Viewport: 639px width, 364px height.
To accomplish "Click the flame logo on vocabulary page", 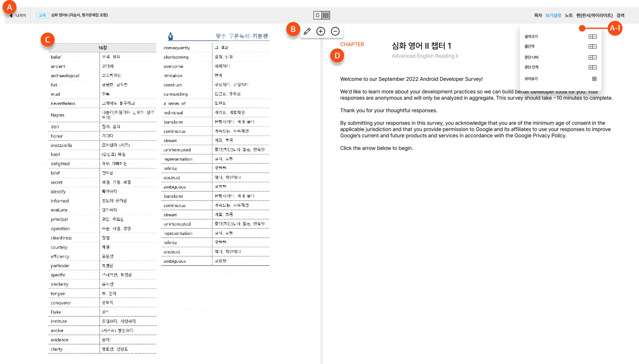I will 170,36.
